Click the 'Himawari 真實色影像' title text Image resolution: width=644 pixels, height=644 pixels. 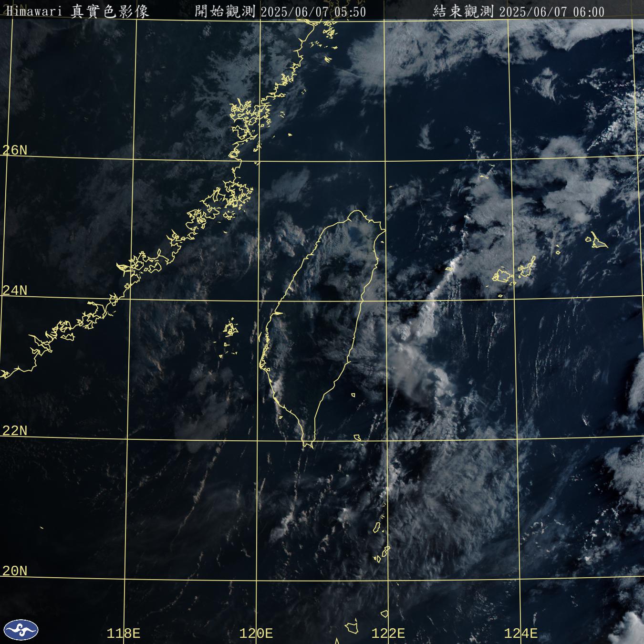(x=78, y=11)
